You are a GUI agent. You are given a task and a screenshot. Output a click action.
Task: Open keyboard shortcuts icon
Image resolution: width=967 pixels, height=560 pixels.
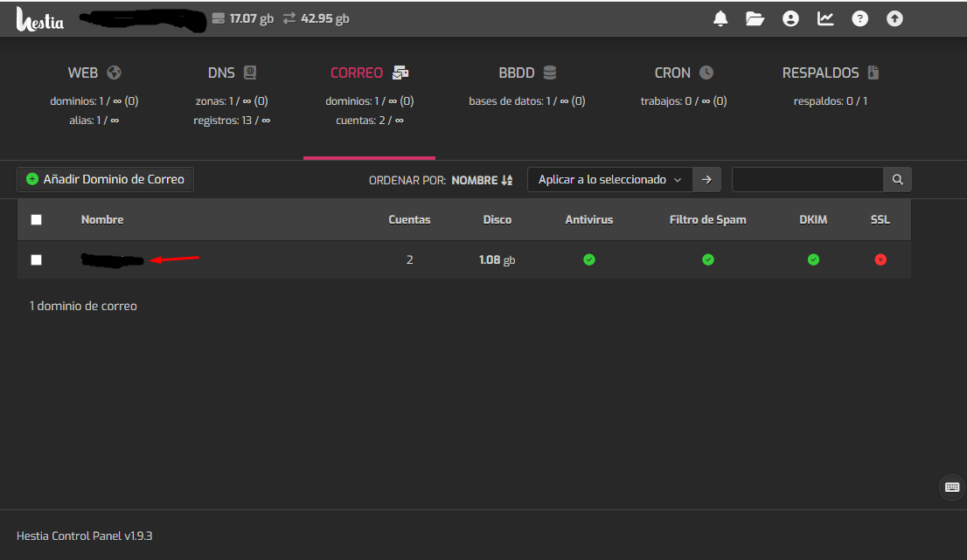pyautogui.click(x=951, y=487)
